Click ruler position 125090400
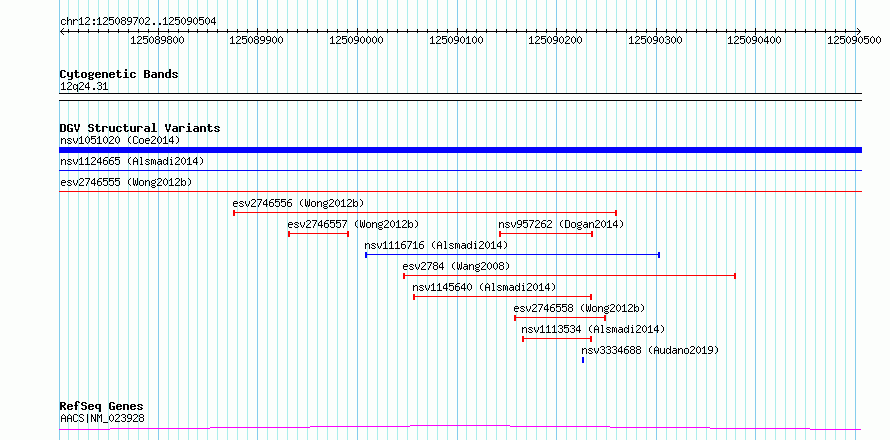Image resolution: width=890 pixels, height=440 pixels. pyautogui.click(x=754, y=40)
